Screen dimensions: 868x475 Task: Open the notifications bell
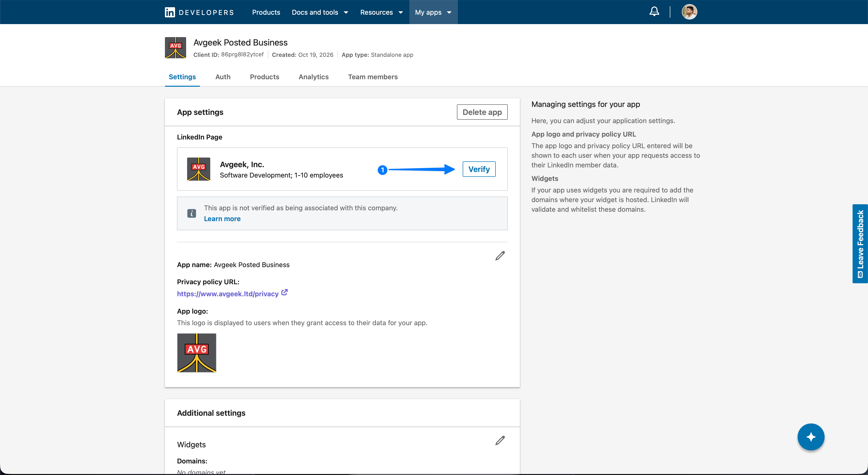[654, 12]
